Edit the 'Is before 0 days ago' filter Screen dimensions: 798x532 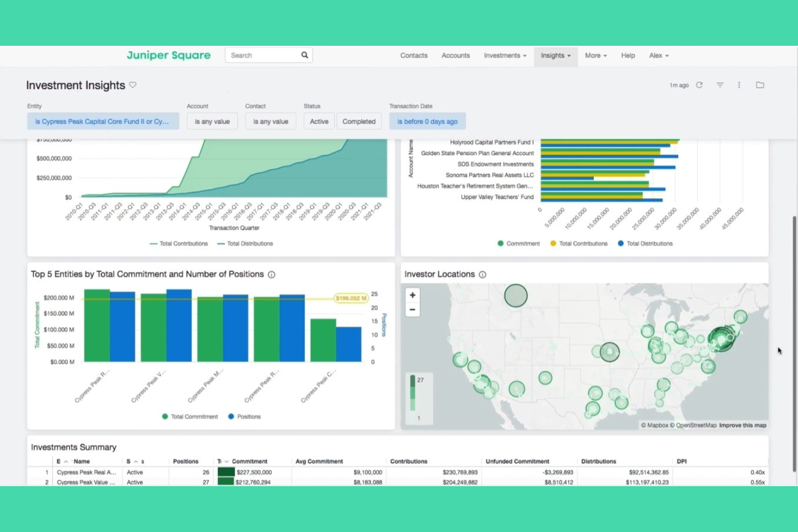point(427,121)
